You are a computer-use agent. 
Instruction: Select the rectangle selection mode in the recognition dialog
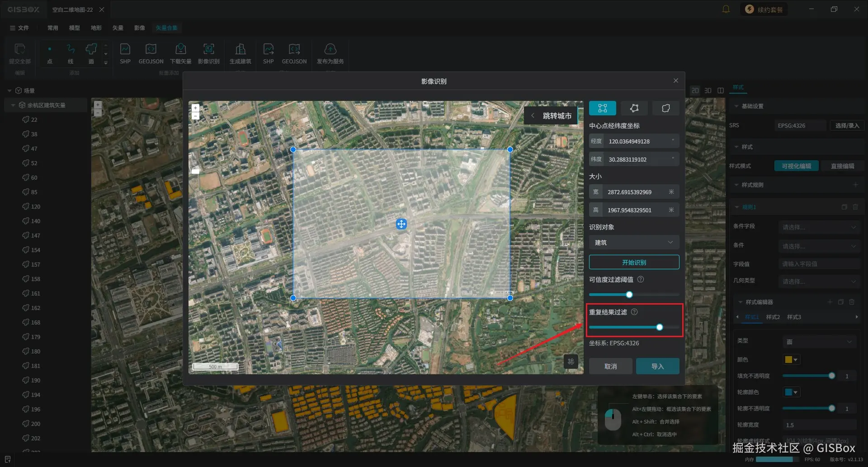point(602,108)
